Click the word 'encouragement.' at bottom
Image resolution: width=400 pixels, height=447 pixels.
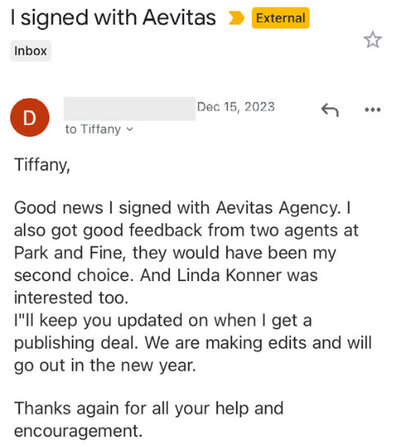[x=78, y=431]
